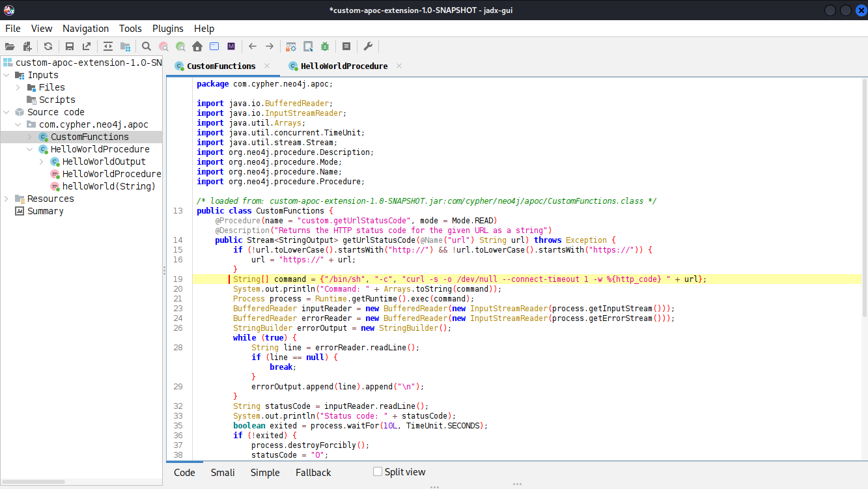Open Class search with pink magnifier icon

tap(163, 46)
